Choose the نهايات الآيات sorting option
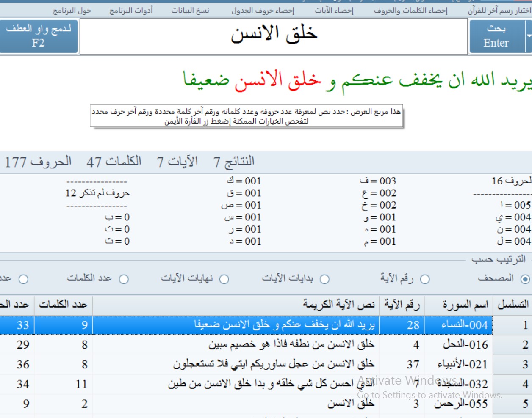Image resolution: width=532 pixels, height=418 pixels. point(224,279)
